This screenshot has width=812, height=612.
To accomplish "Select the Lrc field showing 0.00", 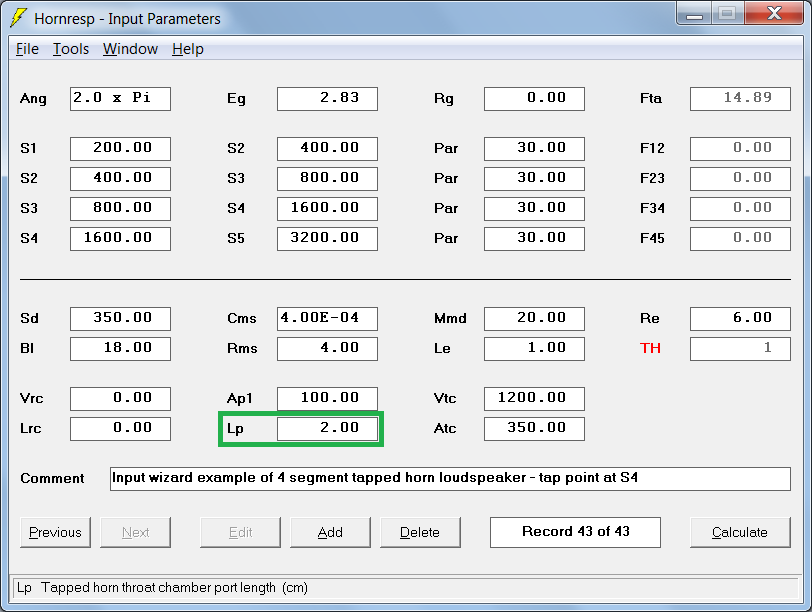I will coord(120,429).
